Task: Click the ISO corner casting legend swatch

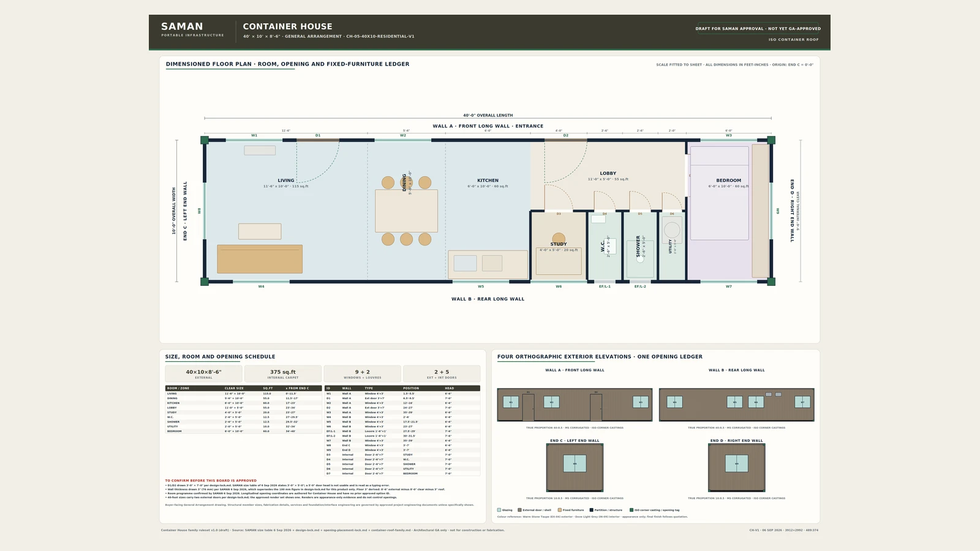Action: pyautogui.click(x=631, y=510)
